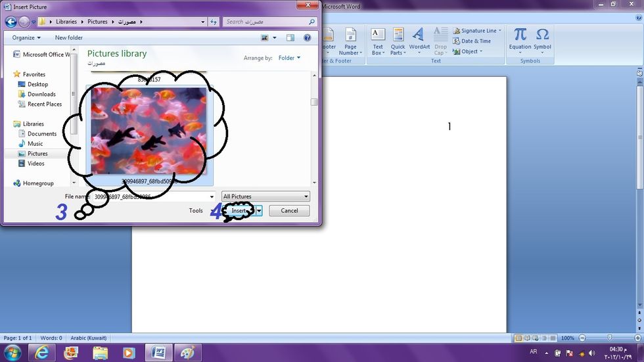Insert WordArt from the Text group
644x362 pixels.
click(x=419, y=39)
